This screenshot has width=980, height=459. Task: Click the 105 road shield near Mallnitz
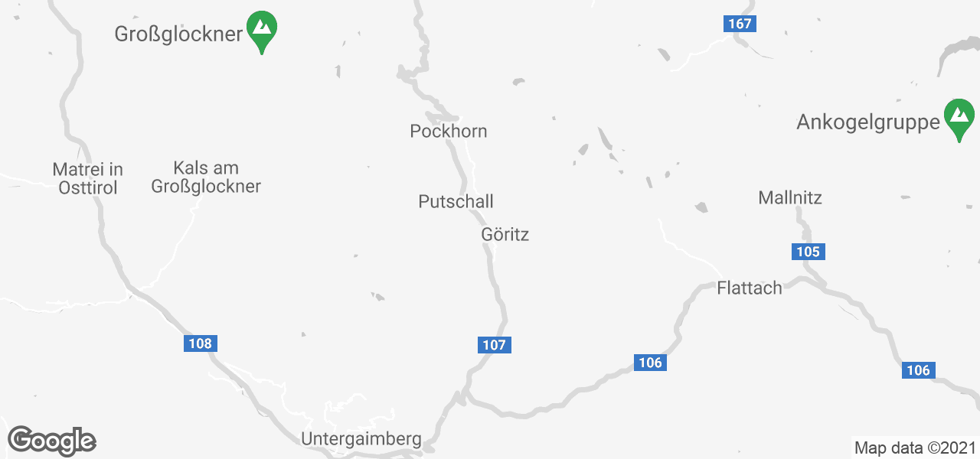tap(808, 252)
